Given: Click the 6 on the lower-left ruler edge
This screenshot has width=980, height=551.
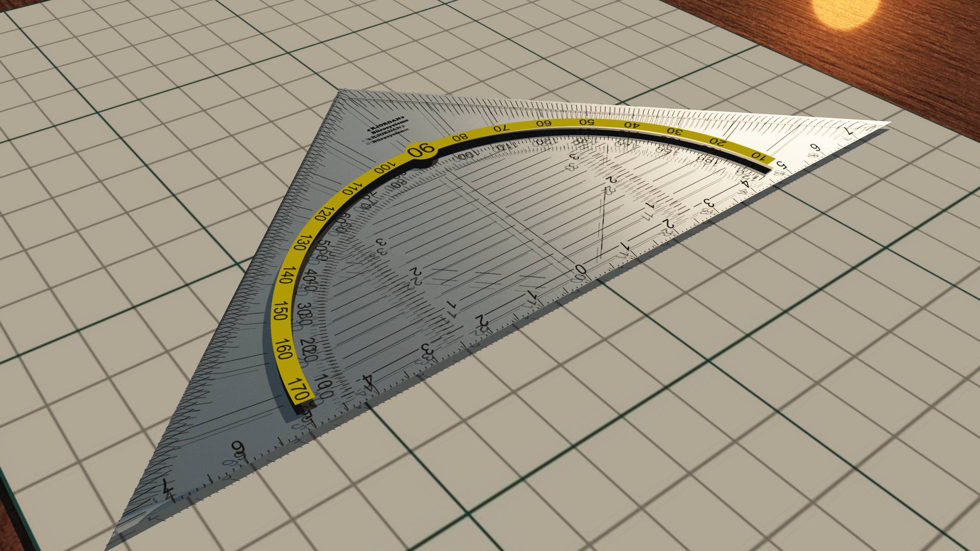Looking at the screenshot, I should pos(238,447).
